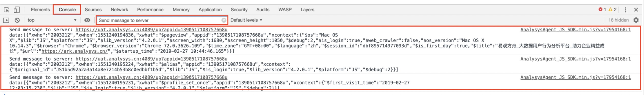Click the red error count indicator
This screenshot has width=644, height=95.
602,9
